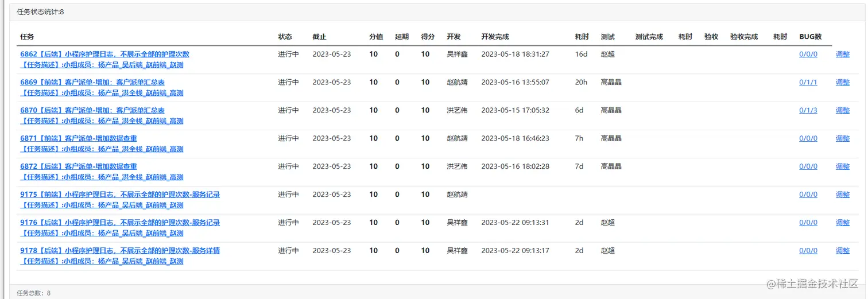
Task: Click developer 赵航靖 in task 9175 row
Action: click(457, 195)
